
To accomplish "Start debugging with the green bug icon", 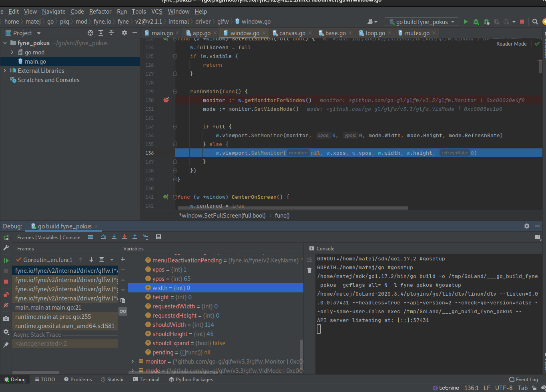I will 476,22.
